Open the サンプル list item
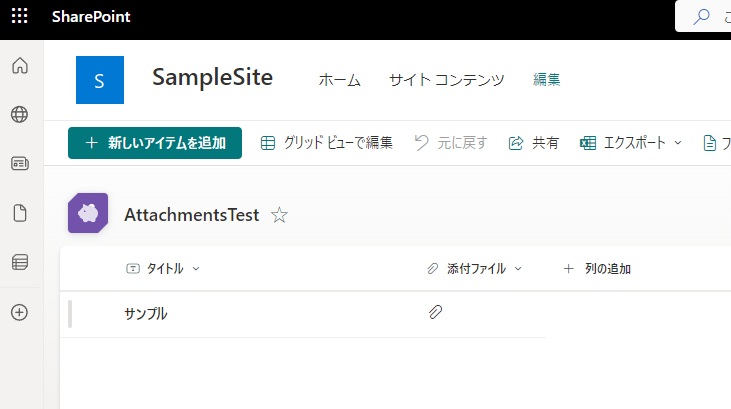Viewport: 731px width, 409px height. 145,313
